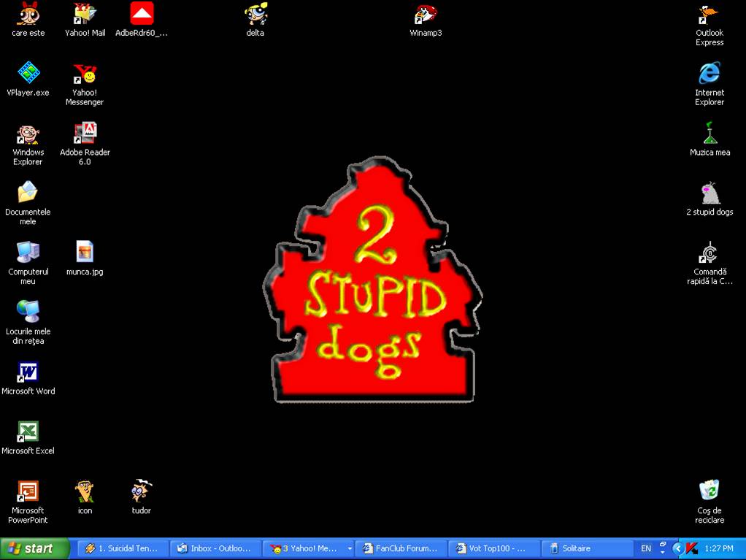The width and height of the screenshot is (746, 560).
Task: Click the 1:27 PM clock in tray
Action: coord(720,548)
